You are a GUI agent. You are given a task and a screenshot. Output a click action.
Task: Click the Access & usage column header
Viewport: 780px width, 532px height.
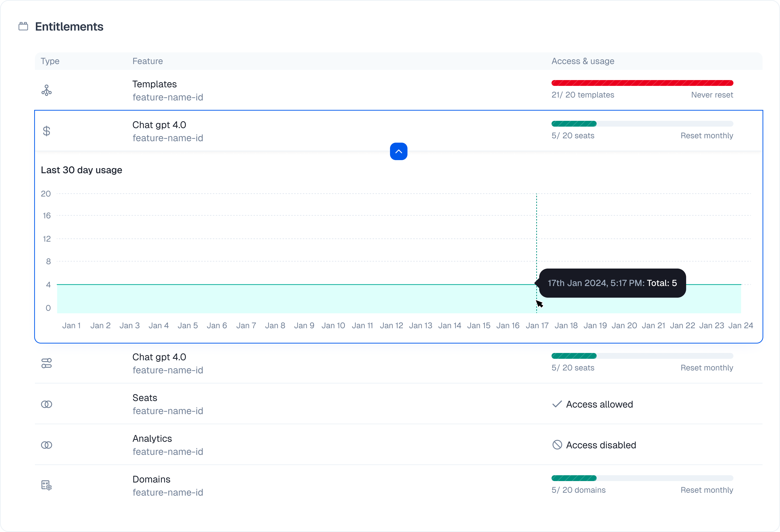pyautogui.click(x=583, y=61)
